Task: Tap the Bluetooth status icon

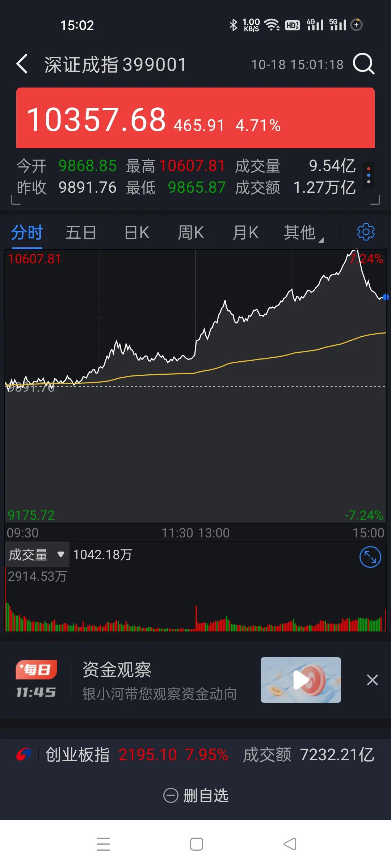Action: click(x=234, y=25)
